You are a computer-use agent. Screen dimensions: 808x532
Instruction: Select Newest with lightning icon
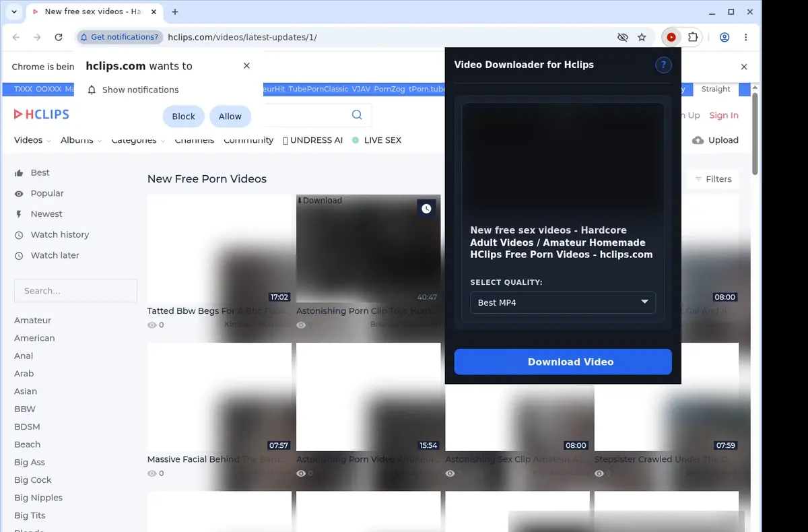[38, 214]
